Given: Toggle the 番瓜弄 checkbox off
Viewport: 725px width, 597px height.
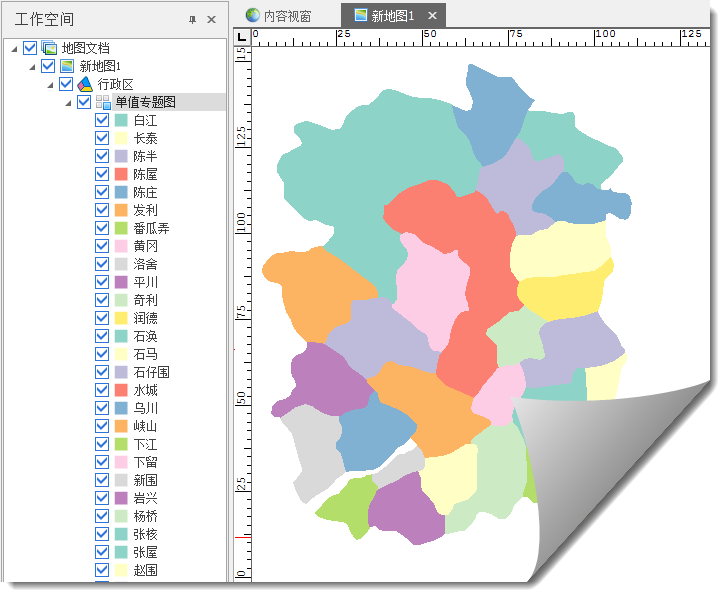Looking at the screenshot, I should coord(102,228).
